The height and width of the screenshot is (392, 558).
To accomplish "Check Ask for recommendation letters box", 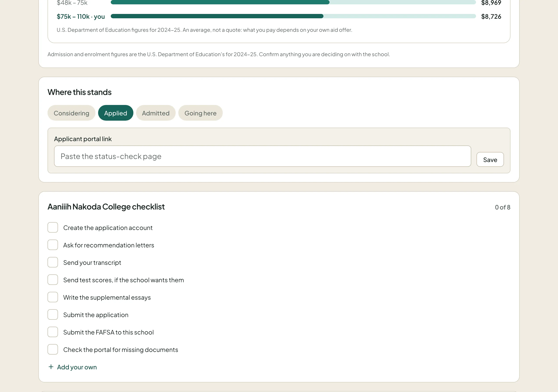I will [x=53, y=245].
